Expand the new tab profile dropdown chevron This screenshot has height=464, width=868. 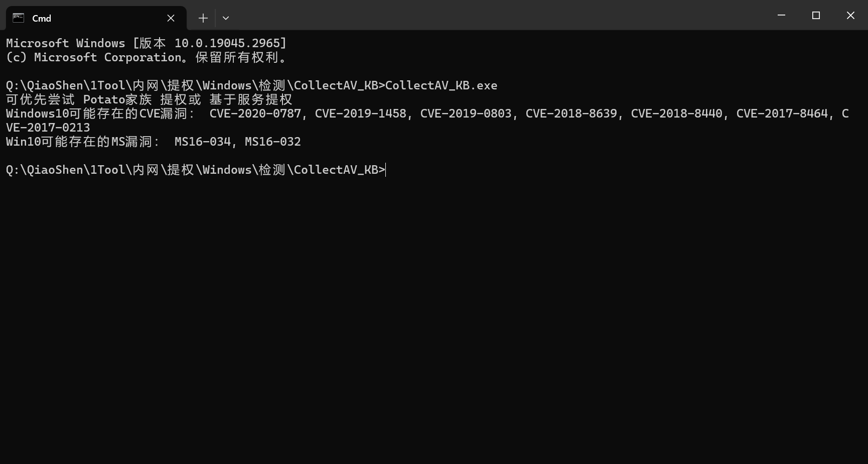(x=226, y=18)
